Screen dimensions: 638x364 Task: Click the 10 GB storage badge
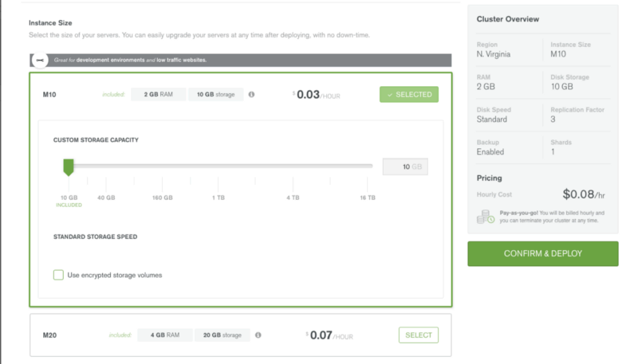pos(215,94)
